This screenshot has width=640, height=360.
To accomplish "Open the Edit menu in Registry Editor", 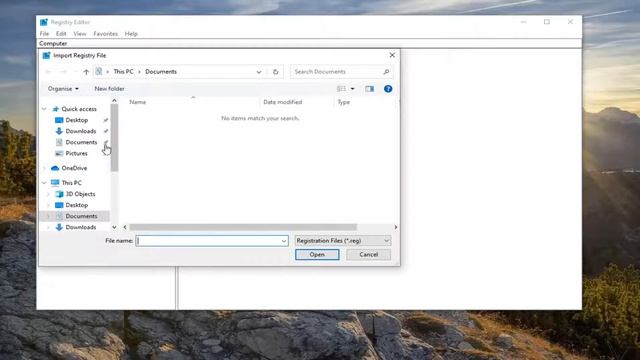I will [61, 34].
